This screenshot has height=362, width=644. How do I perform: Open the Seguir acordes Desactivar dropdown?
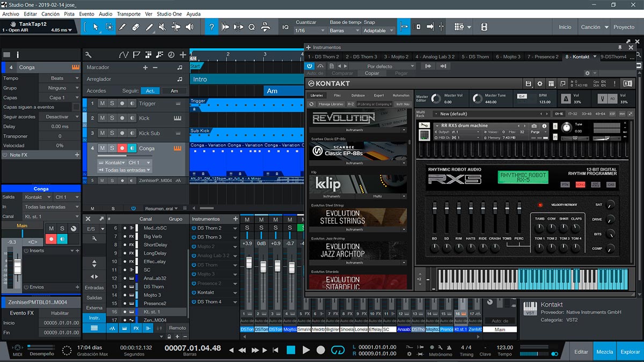tap(60, 117)
